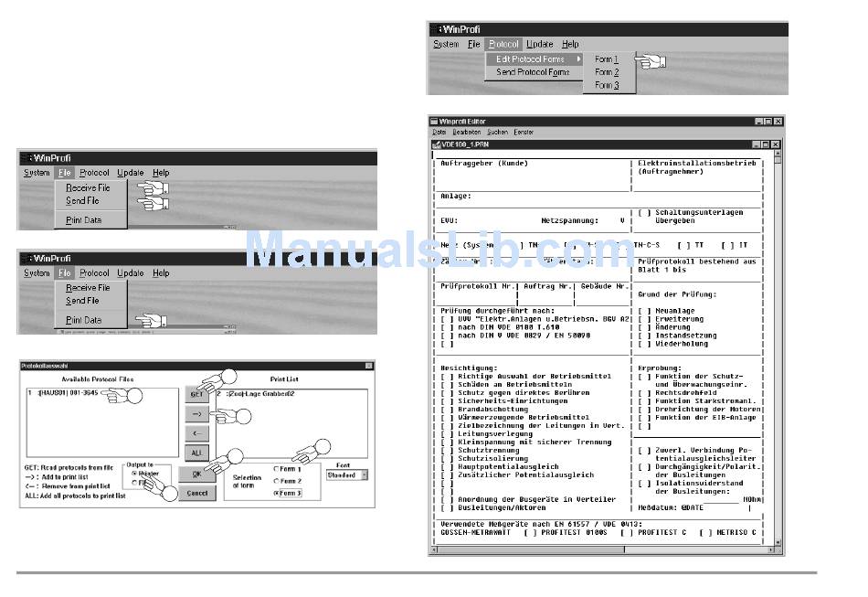Click the GET button in Protokollauswahl
Image resolution: width=868 pixels, height=597 pixels.
pos(196,394)
